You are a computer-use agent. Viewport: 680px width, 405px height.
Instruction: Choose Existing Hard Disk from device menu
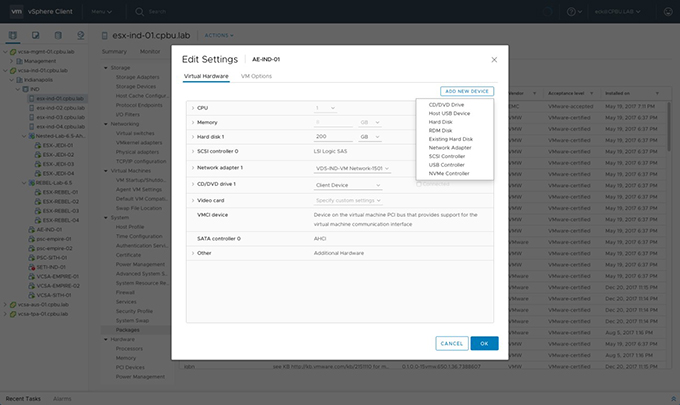451,139
